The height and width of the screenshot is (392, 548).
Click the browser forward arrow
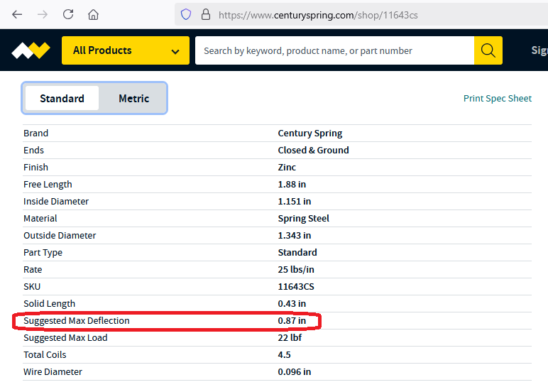coord(43,15)
